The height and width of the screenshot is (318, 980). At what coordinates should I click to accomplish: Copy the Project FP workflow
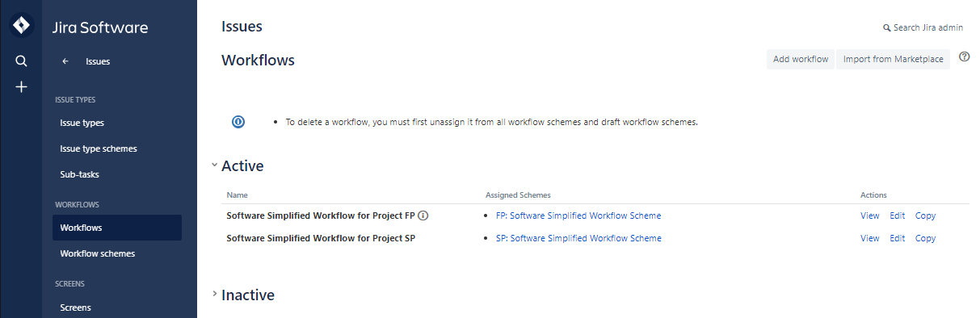click(x=925, y=215)
